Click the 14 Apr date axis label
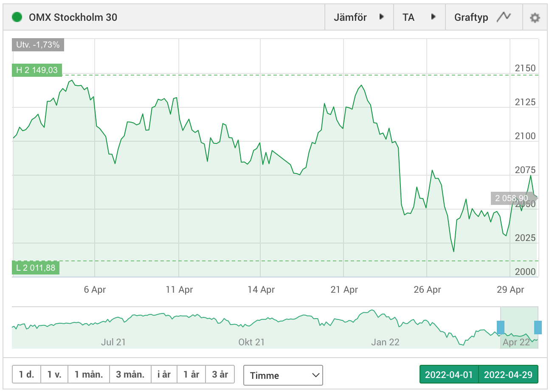The height and width of the screenshot is (392, 552). tap(261, 290)
